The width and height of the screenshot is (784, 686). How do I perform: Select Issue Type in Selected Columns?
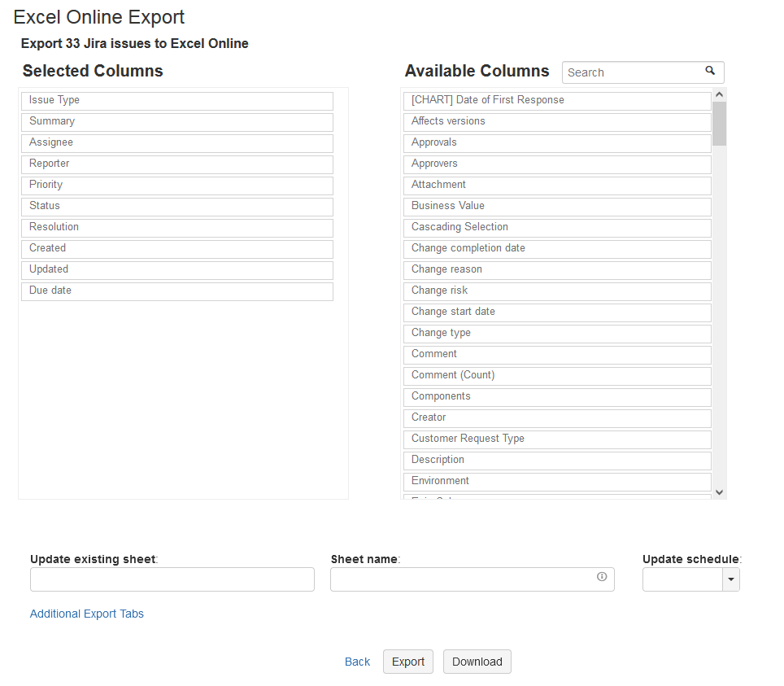[177, 101]
